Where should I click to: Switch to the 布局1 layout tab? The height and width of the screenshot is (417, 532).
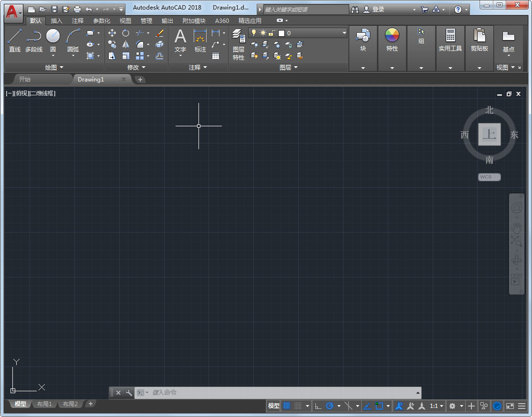[44, 404]
